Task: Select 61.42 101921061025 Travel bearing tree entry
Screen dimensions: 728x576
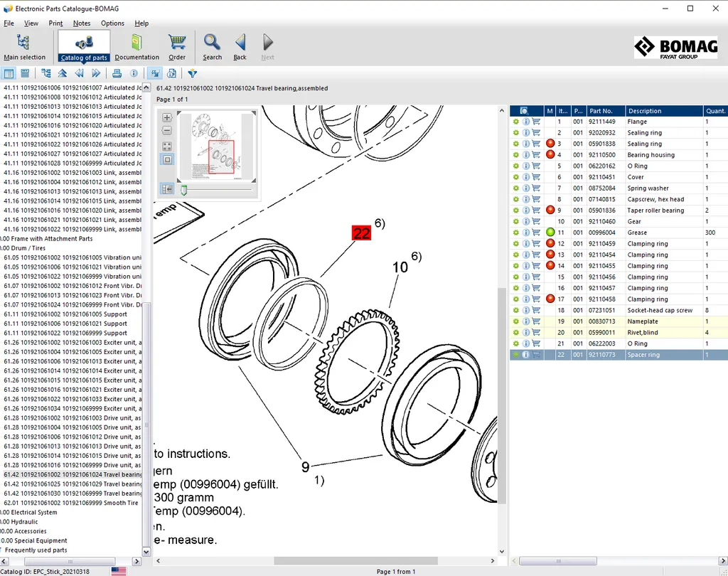Action: click(x=73, y=484)
